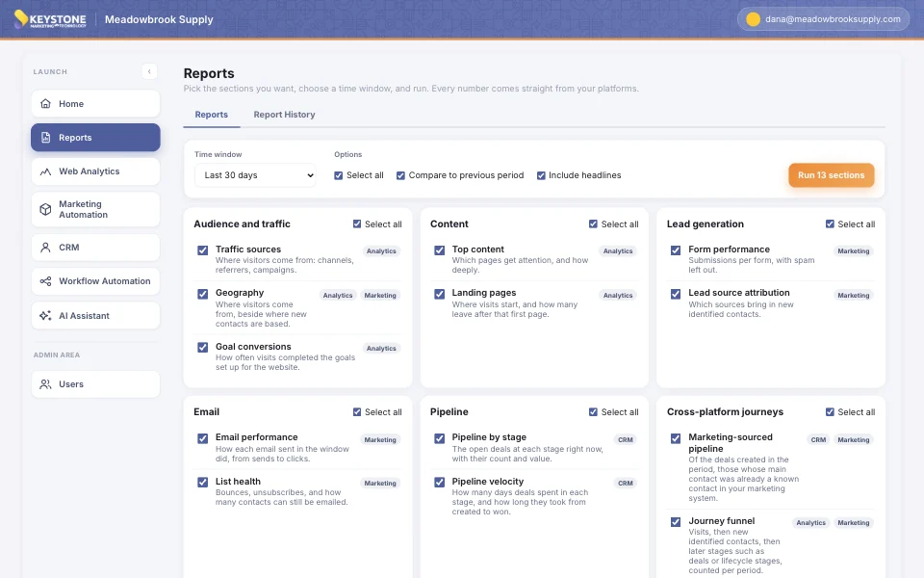Uncheck the Email performance section
The height and width of the screenshot is (578, 924).
tap(203, 438)
